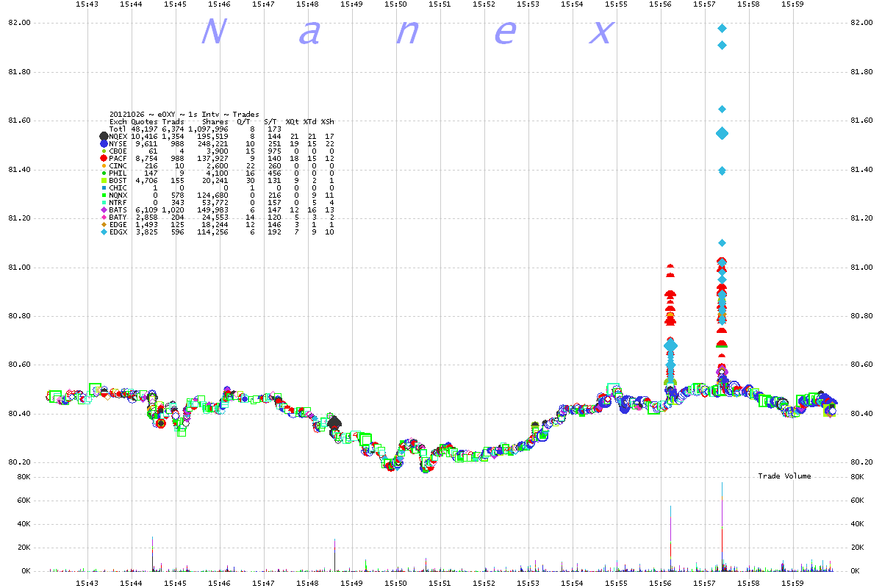882x588 pixels.
Task: Click the red PACF legend circle
Action: click(103, 158)
